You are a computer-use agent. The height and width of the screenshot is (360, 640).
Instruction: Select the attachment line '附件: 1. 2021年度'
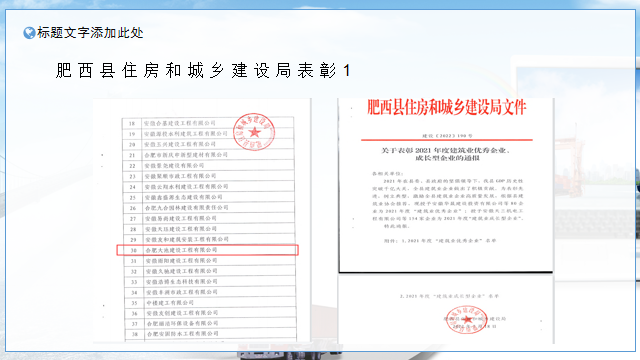[440, 241]
